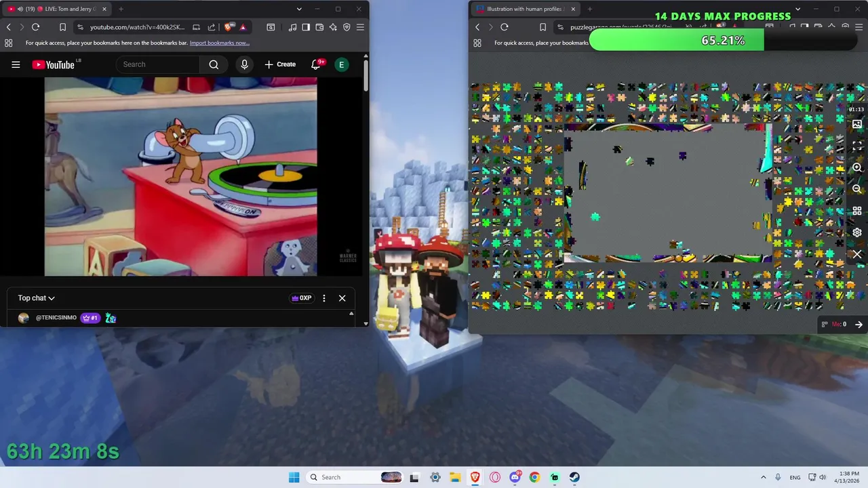
Task: Start voice search with the microphone
Action: point(245,64)
